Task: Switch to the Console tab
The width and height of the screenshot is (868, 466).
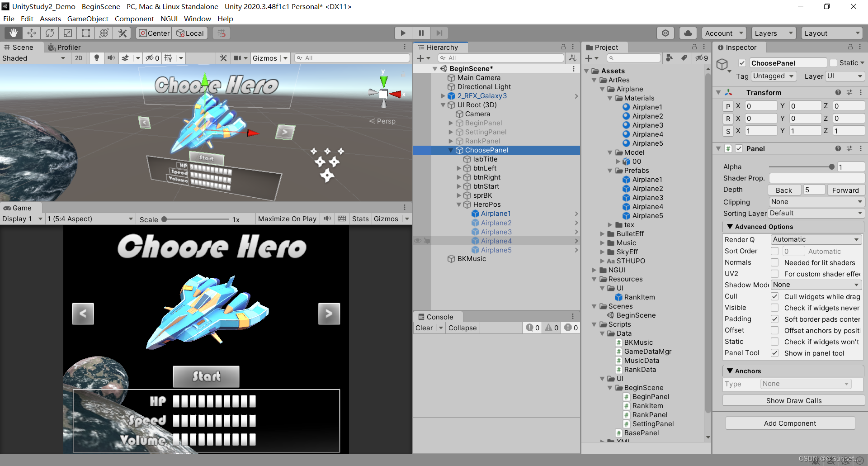Action: (x=436, y=317)
